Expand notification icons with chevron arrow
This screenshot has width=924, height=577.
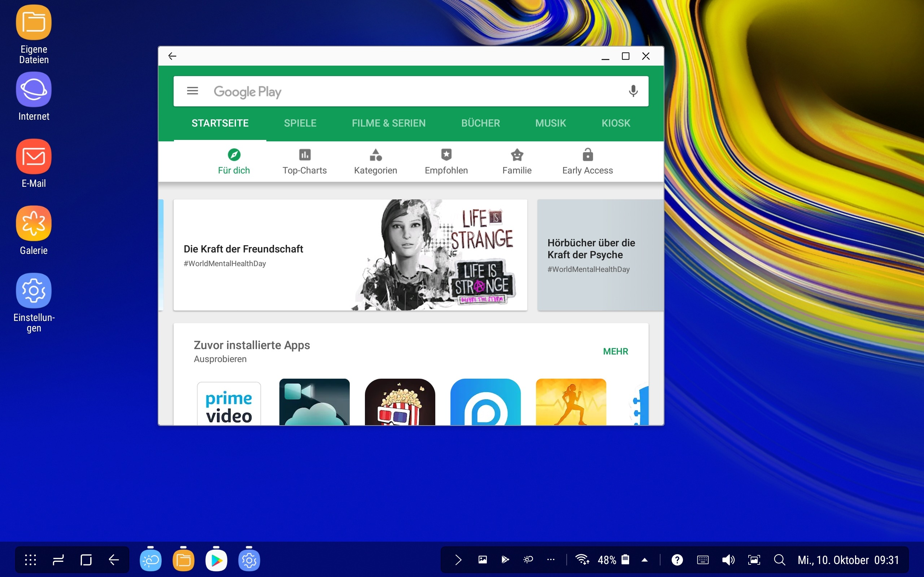tap(458, 560)
